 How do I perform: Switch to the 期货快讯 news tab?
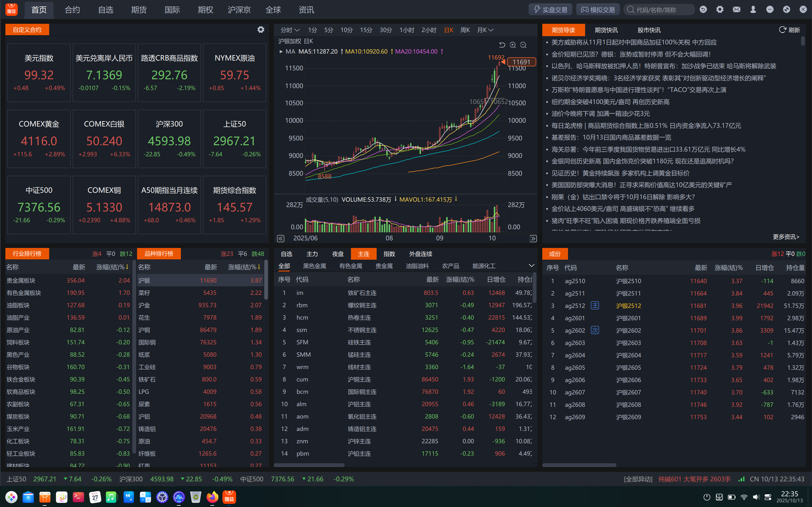click(x=606, y=30)
